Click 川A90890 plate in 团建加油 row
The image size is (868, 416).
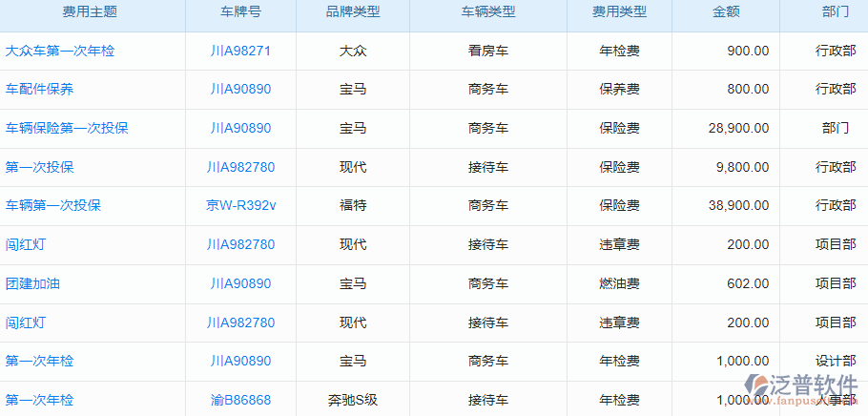pos(240,283)
